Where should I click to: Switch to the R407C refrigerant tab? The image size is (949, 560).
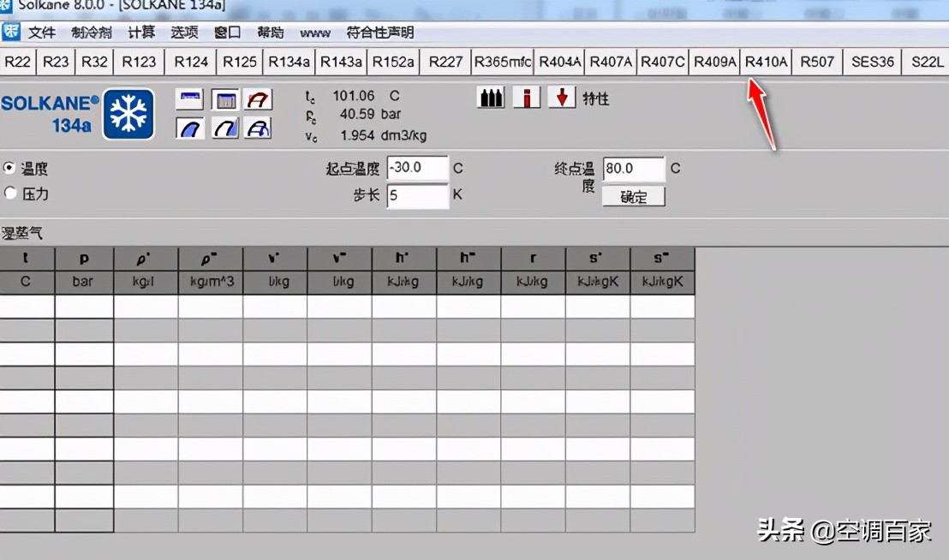[663, 62]
